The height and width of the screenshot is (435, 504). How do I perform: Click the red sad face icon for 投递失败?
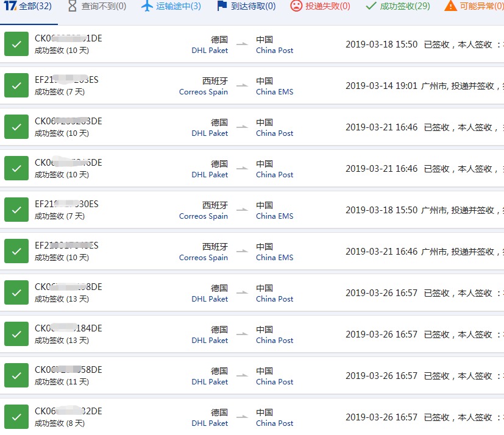296,6
